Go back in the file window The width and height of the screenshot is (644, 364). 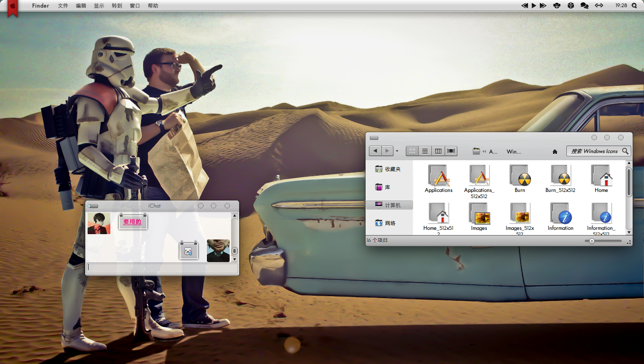(x=375, y=151)
